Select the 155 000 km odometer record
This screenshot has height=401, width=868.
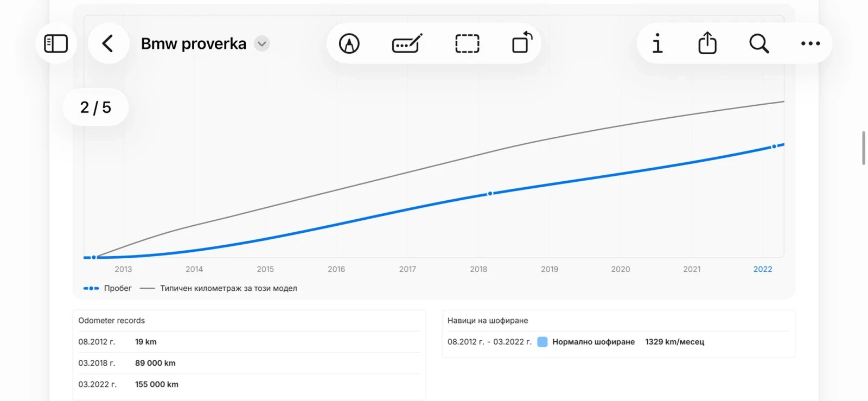[x=156, y=384]
